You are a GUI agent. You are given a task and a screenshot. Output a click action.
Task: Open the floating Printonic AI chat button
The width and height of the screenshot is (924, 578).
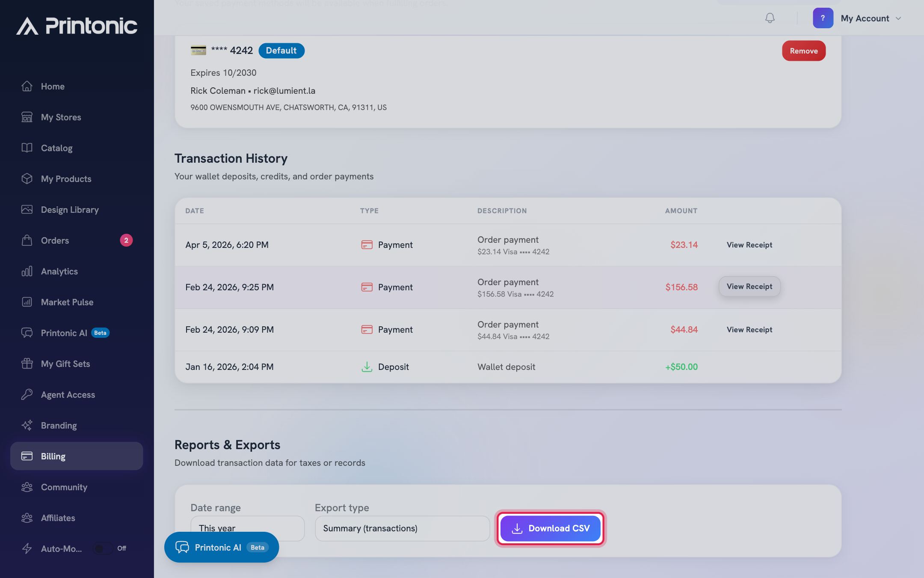(x=222, y=547)
